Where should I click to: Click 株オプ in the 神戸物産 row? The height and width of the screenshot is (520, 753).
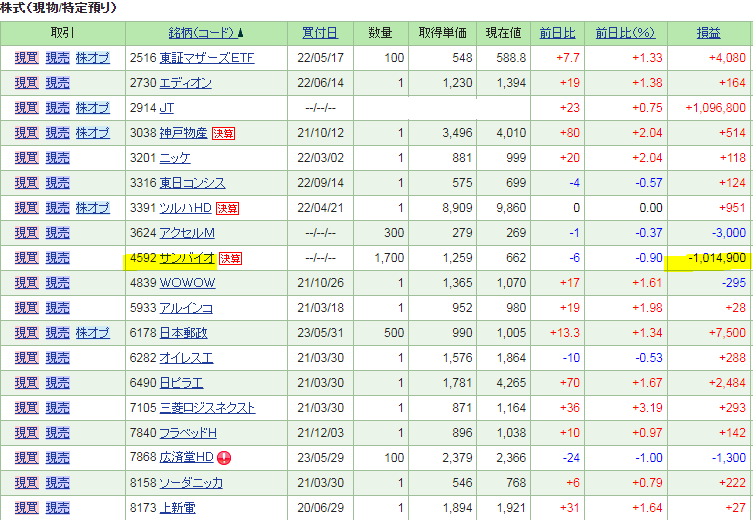[x=93, y=133]
